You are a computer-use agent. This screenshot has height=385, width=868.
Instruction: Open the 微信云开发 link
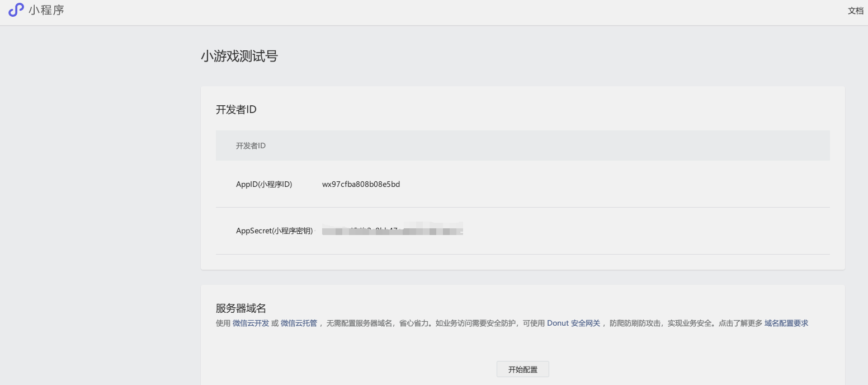click(251, 323)
